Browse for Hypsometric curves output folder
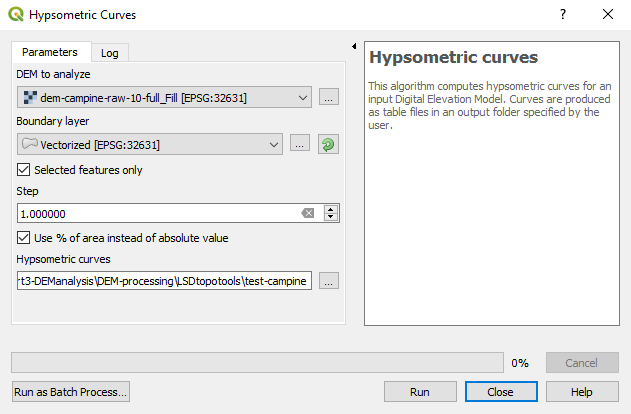 coord(329,281)
